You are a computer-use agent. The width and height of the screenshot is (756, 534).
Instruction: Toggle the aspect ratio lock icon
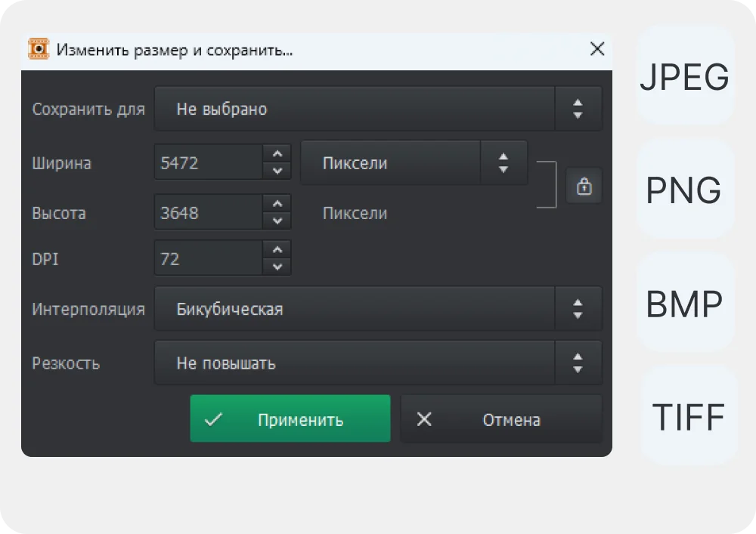(x=584, y=186)
